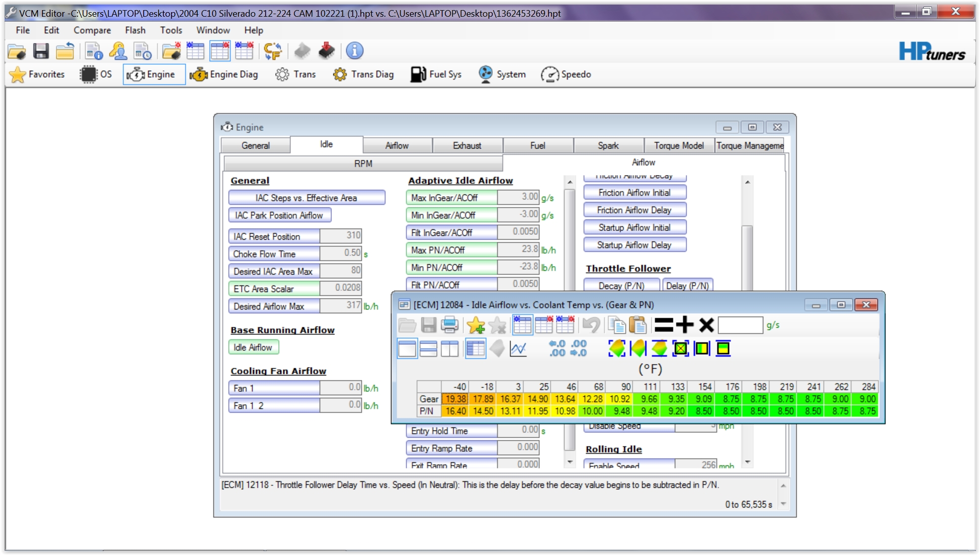Click the Copy icon in table toolbar

pos(617,325)
